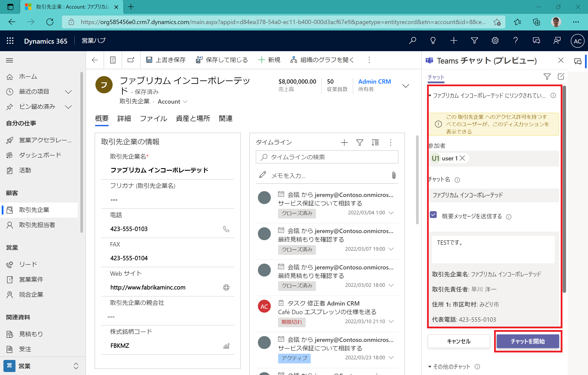Open the Account form selector dropdown
This screenshot has width=588, height=375.
185,102
